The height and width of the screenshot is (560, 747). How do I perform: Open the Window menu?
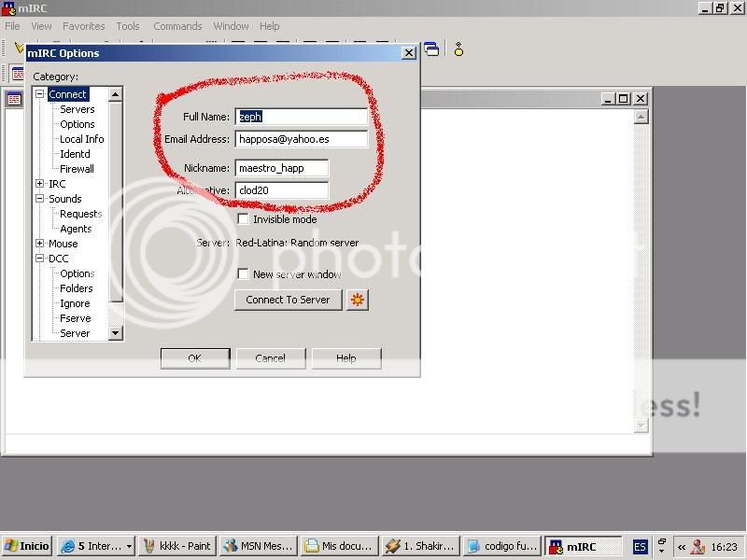click(231, 26)
